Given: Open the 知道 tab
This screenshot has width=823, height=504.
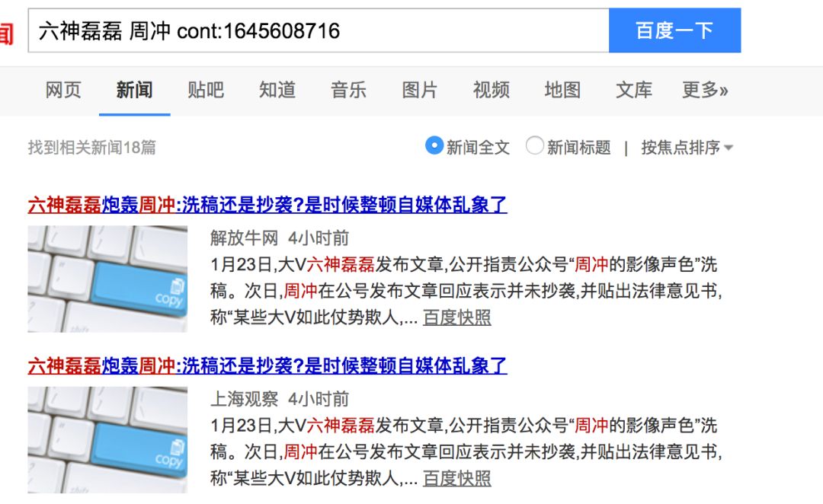Looking at the screenshot, I should (277, 90).
